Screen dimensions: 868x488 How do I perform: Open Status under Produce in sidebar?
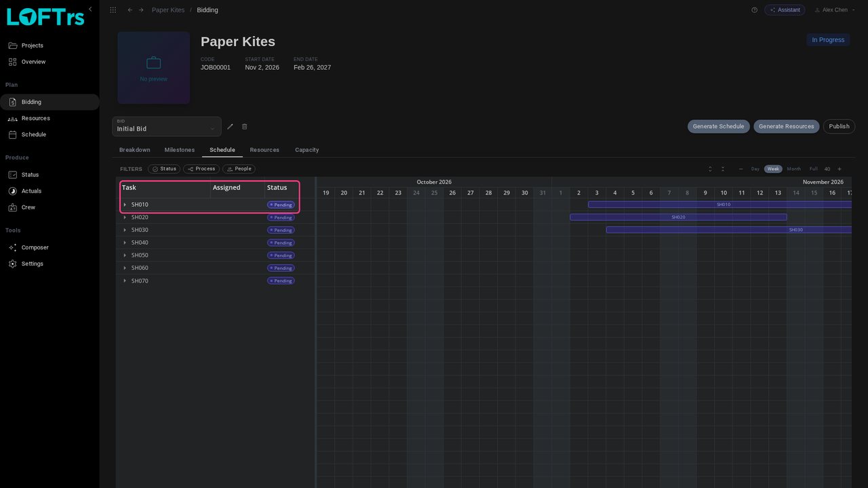coord(50,175)
